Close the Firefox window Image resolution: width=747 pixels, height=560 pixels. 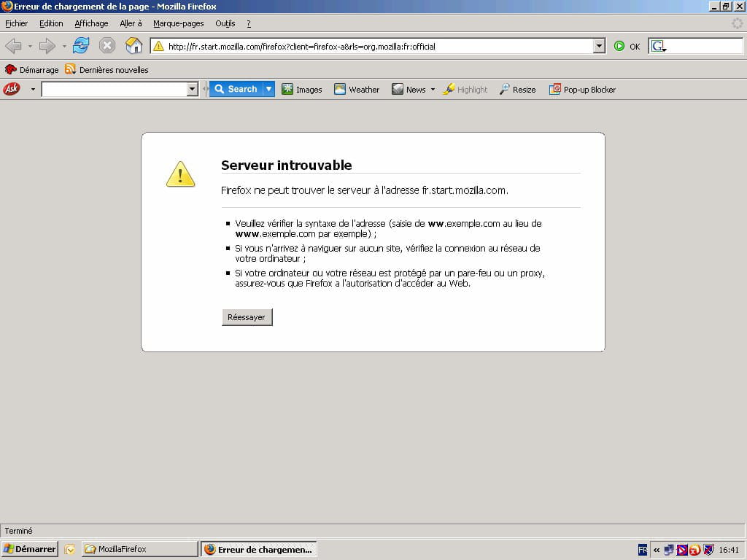click(x=739, y=7)
